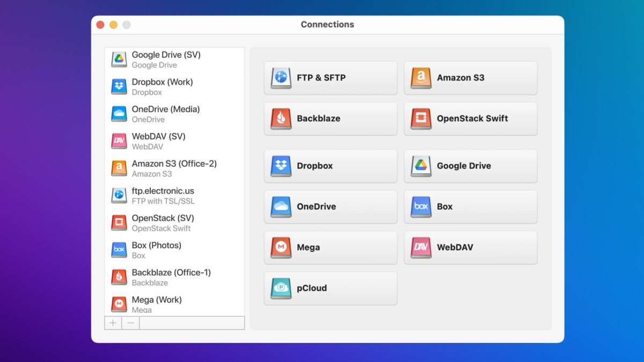This screenshot has width=644, height=362.
Task: Open the Backblaze connection setup
Action: tap(331, 119)
